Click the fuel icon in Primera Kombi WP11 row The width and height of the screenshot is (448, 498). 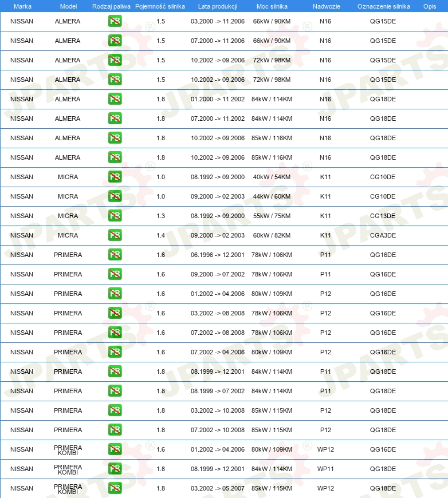pos(115,469)
